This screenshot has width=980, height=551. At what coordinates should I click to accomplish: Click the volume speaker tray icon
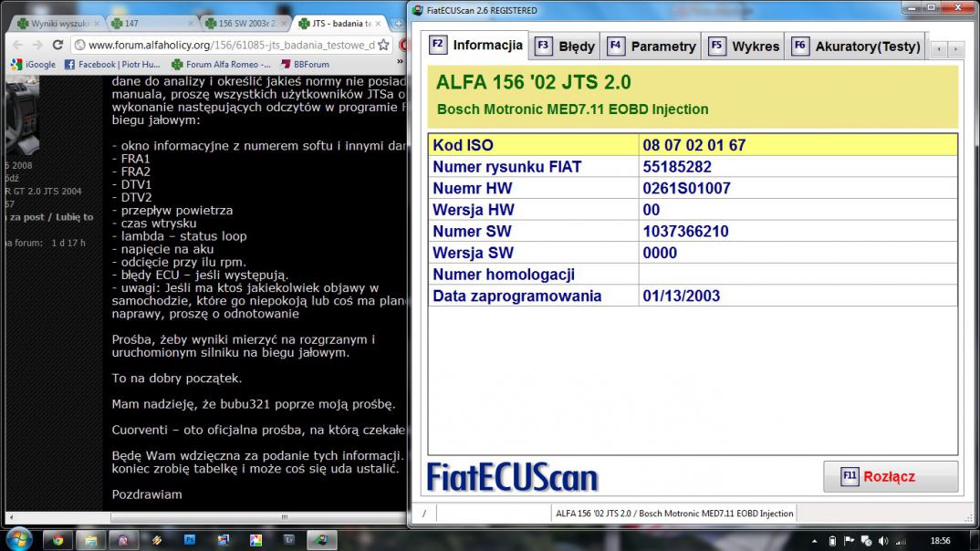point(883,541)
